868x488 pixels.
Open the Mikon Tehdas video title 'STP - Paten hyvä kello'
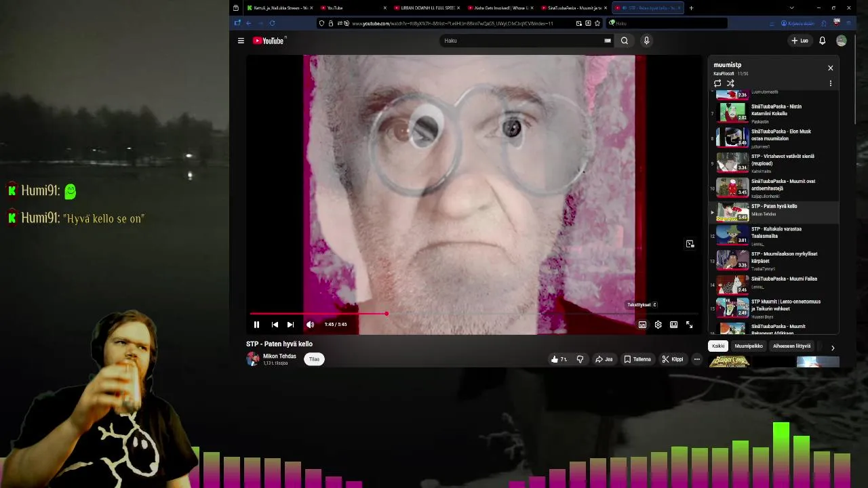click(279, 344)
